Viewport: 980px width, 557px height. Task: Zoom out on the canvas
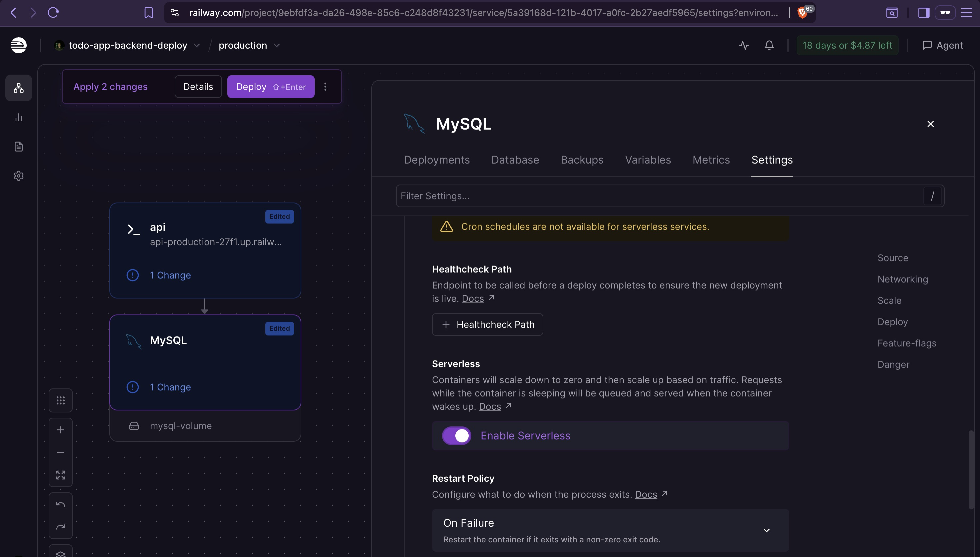(60, 452)
